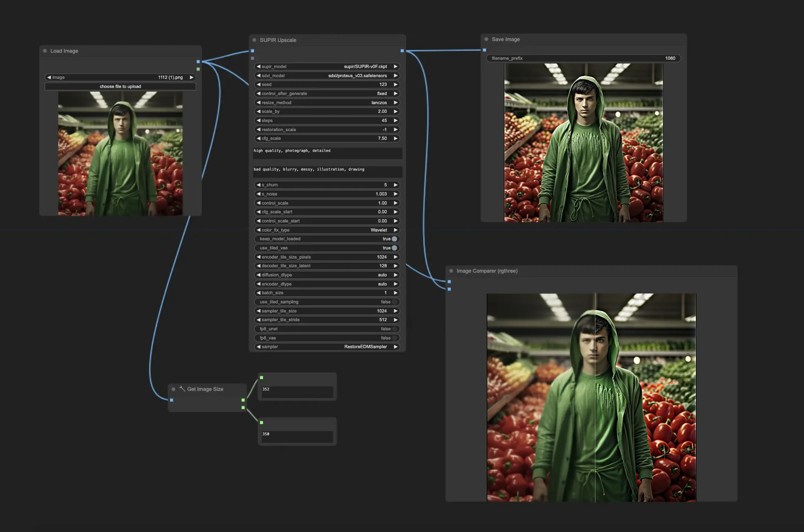Decrease decoder_tile_size_latent with left arrow

coord(258,266)
